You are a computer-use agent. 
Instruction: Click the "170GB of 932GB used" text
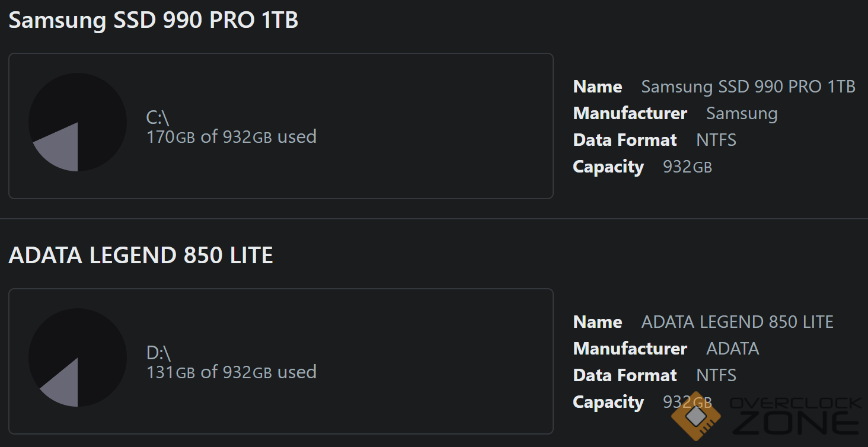(x=231, y=137)
